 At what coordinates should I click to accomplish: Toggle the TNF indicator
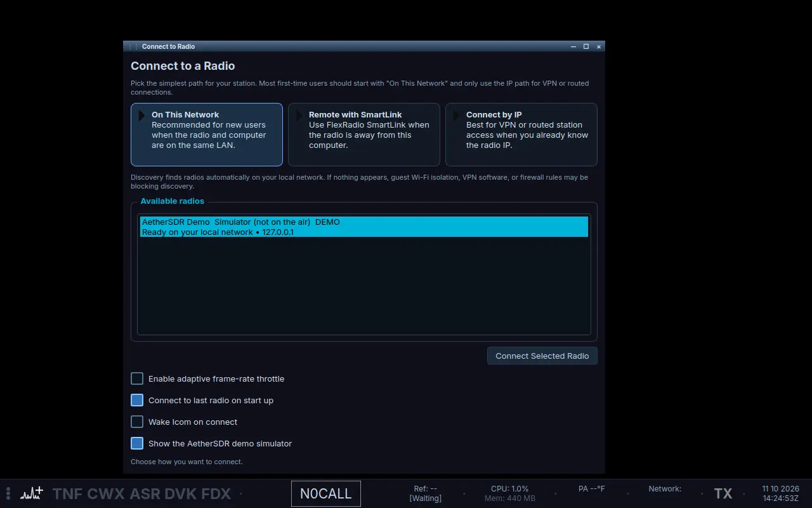pos(67,493)
